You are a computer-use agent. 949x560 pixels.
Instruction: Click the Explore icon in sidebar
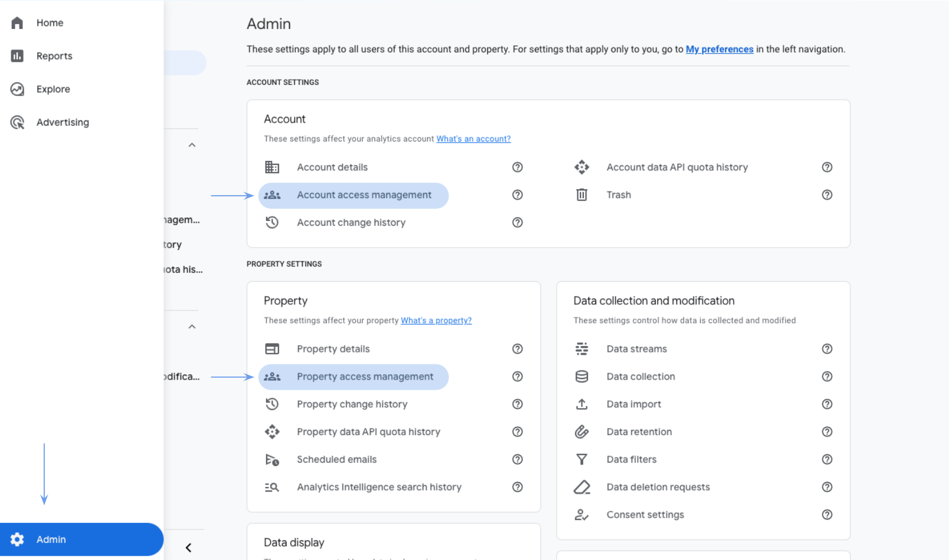pos(17,89)
